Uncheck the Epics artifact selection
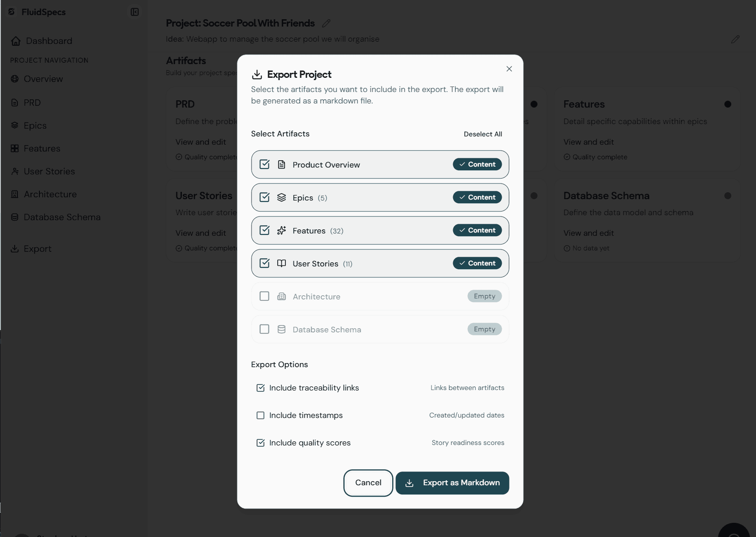 pyautogui.click(x=264, y=197)
